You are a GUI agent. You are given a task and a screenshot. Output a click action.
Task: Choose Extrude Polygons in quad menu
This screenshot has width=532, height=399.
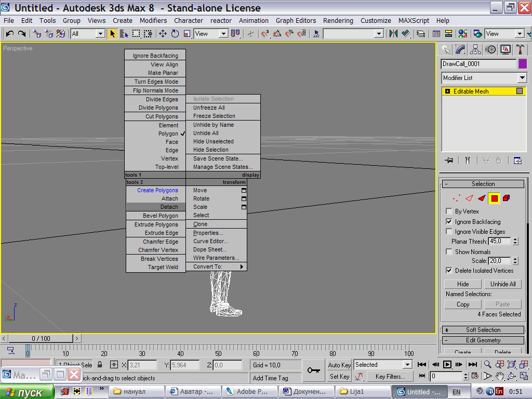coord(156,224)
